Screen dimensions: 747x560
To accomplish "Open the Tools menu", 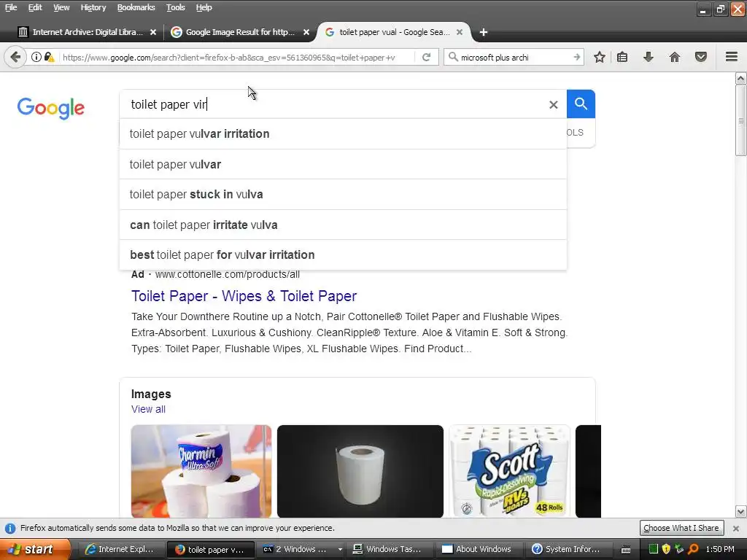I will (175, 7).
